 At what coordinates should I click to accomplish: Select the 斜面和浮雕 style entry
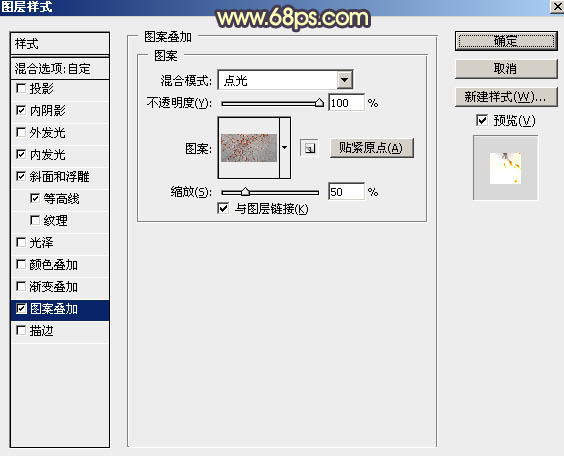[60, 177]
